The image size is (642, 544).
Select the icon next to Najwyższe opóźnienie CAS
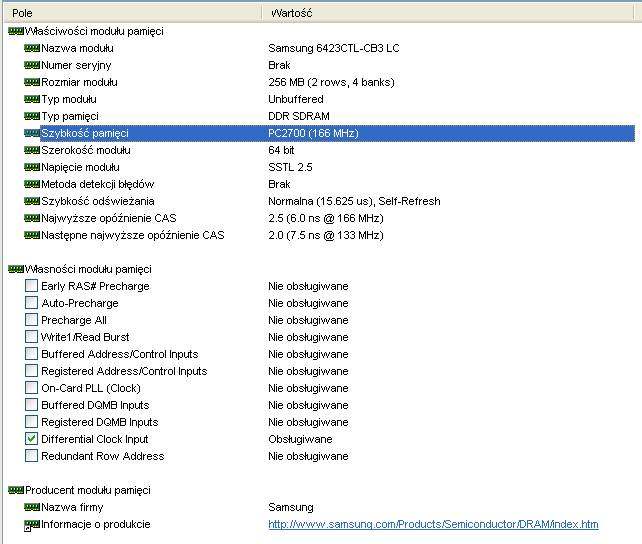[x=32, y=218]
